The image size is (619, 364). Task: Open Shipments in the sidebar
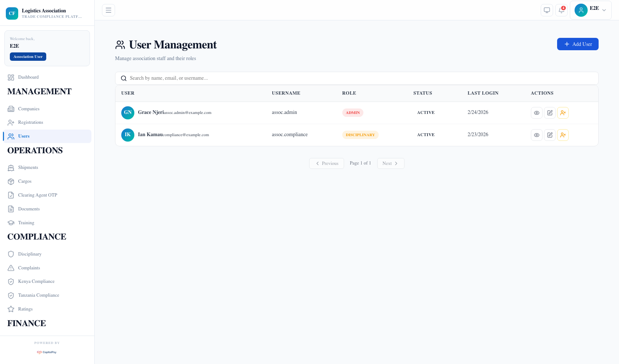[28, 167]
